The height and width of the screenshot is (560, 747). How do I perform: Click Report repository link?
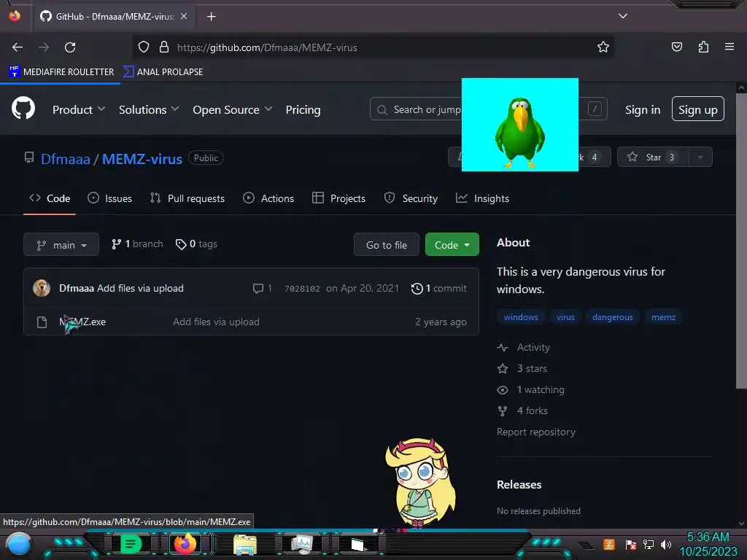click(x=536, y=432)
